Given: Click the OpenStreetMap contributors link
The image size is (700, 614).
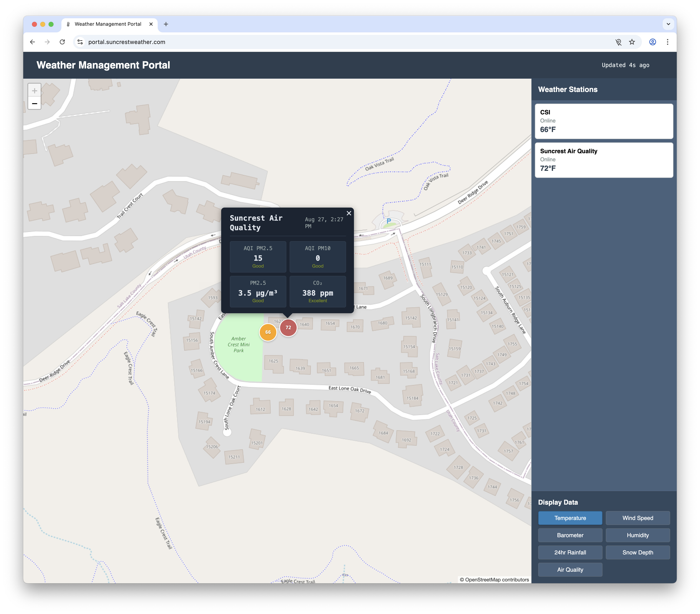Looking at the screenshot, I should tap(496, 580).
